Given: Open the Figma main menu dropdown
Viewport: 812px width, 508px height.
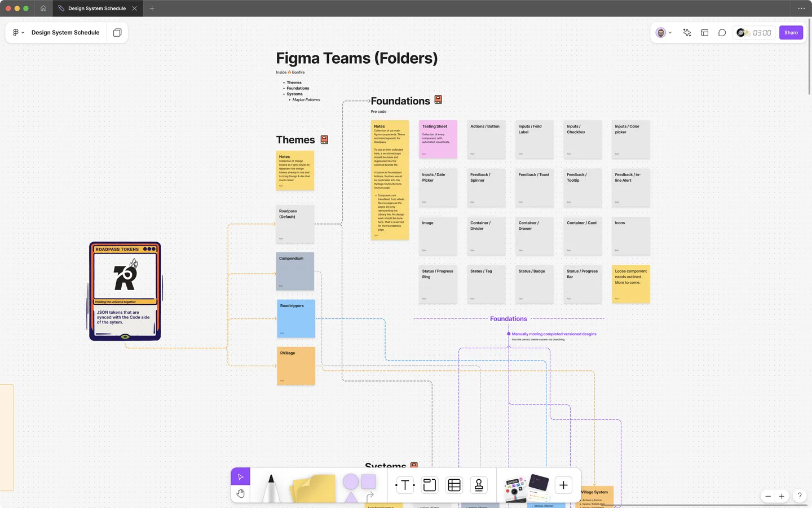Looking at the screenshot, I should pyautogui.click(x=18, y=33).
